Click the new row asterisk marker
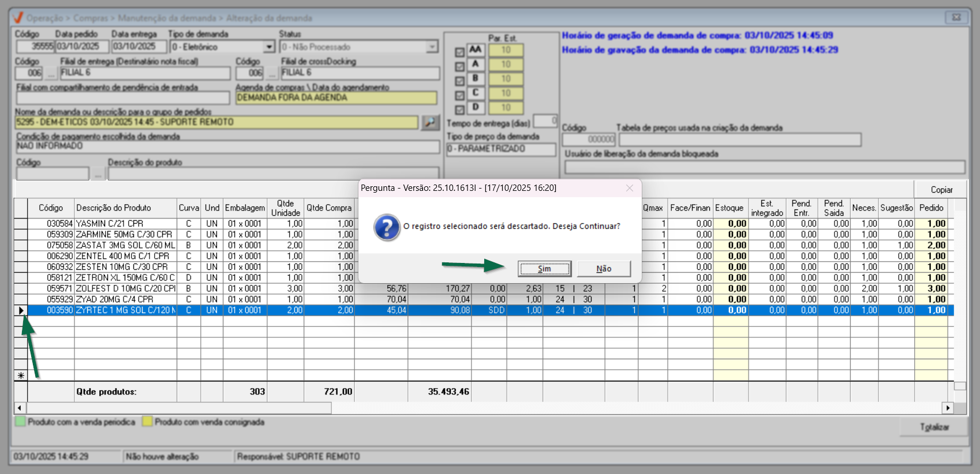Viewport: 980px width, 474px height. click(21, 375)
